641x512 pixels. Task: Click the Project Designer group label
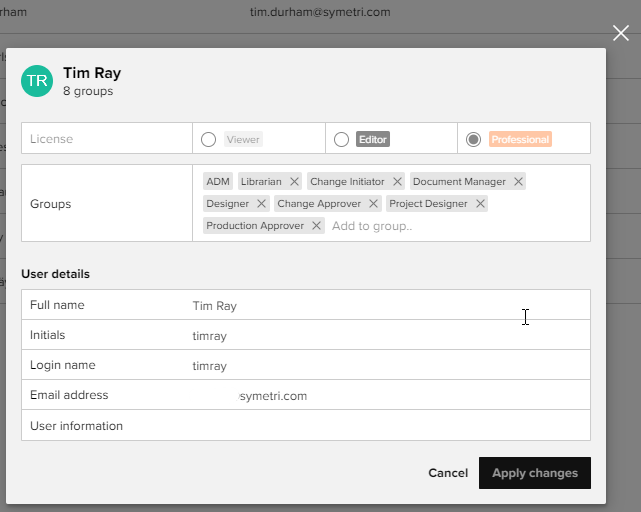[428, 204]
